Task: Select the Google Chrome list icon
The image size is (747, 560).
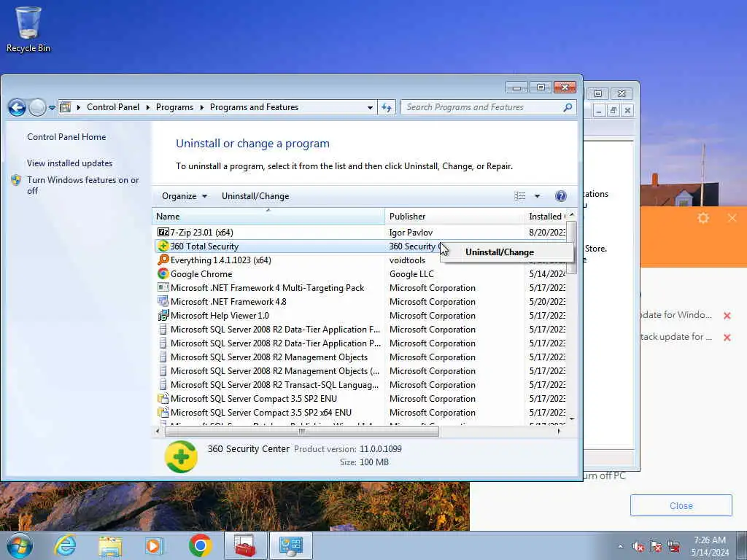Action: click(x=163, y=274)
